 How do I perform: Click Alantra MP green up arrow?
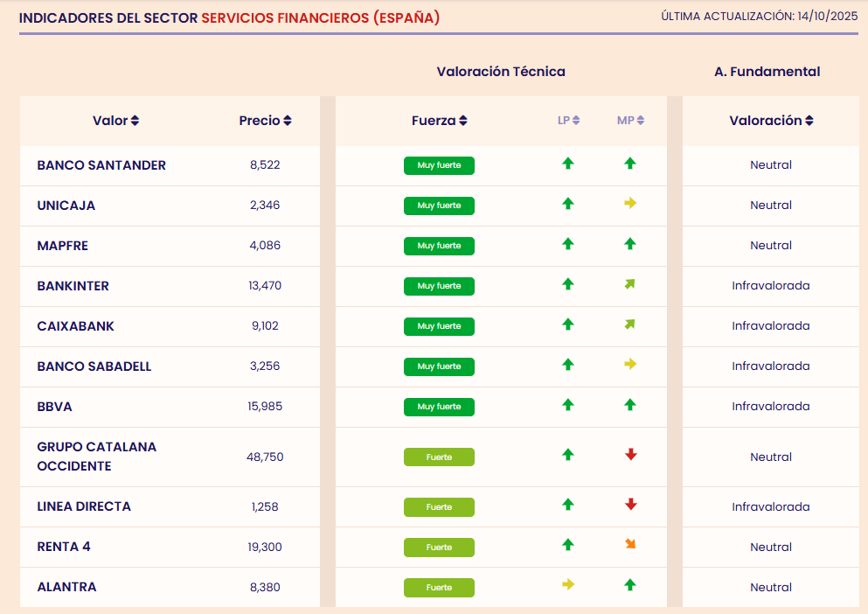tap(630, 585)
